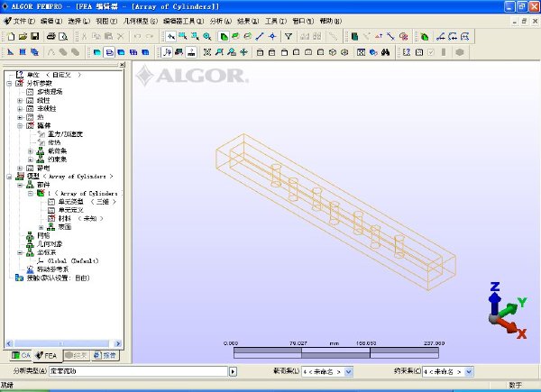The image size is (541, 392).
Task: Click the overlapping red circles icon
Action: pos(403,36)
